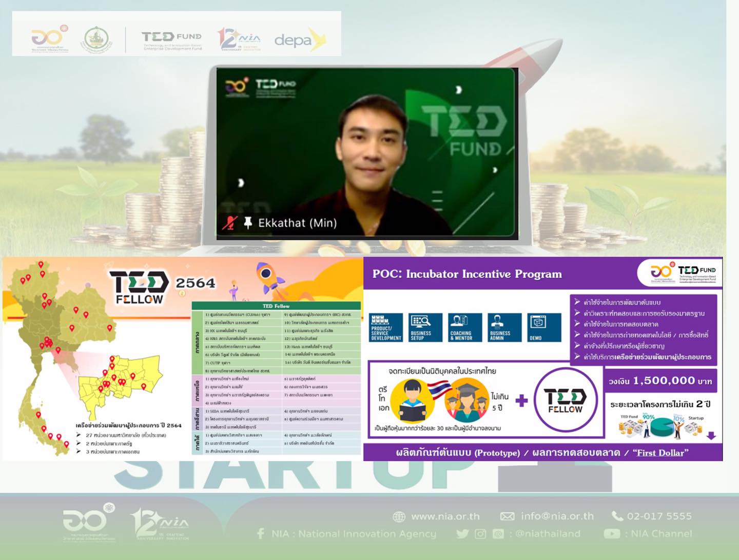Click the pin icon beside Ekkathat (Min)
739x560 pixels.
pyautogui.click(x=248, y=223)
